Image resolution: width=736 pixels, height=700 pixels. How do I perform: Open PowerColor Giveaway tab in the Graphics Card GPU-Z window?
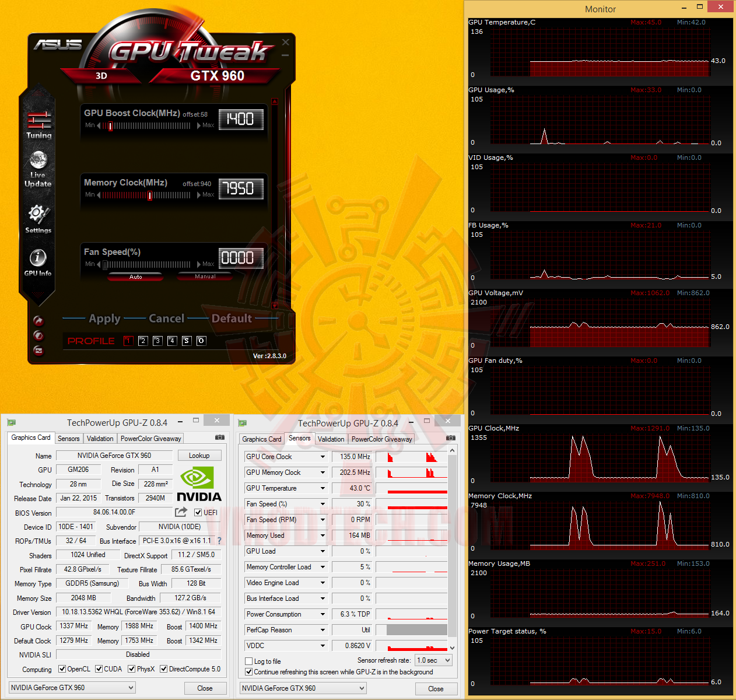pos(151,439)
